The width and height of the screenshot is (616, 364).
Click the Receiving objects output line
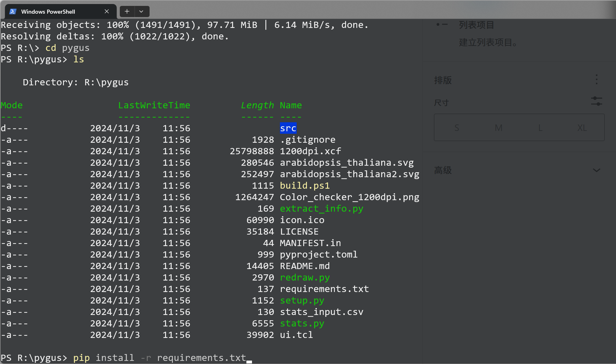[x=184, y=25]
